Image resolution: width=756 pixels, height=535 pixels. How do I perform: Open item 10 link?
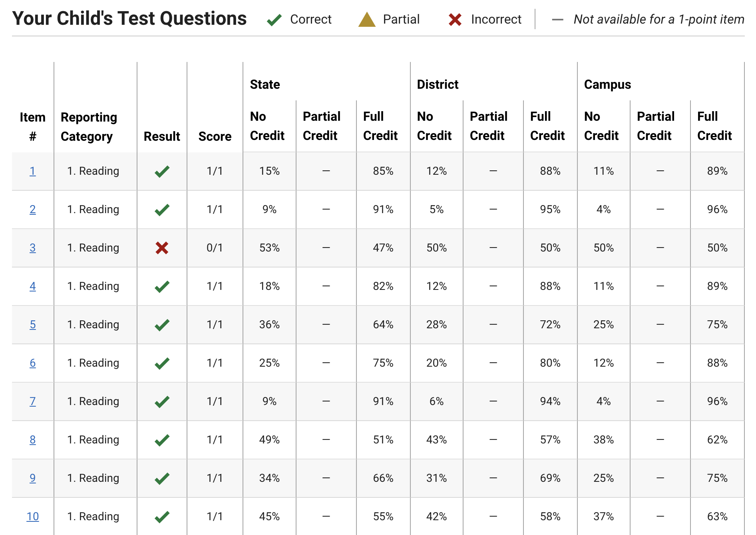[33, 517]
